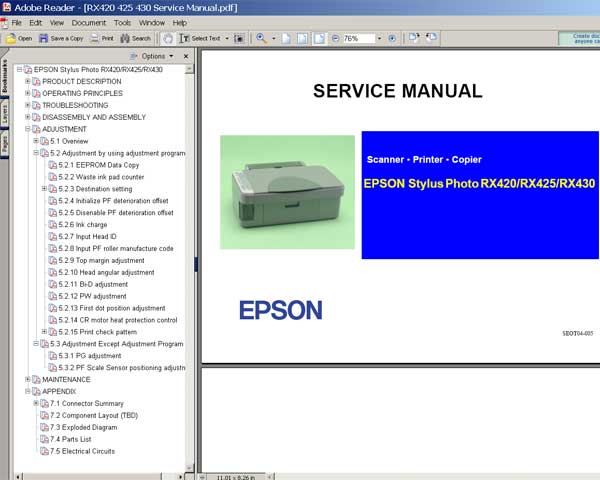This screenshot has width=600, height=480.
Task: Close the bookmarks panel with the X
Action: 186,56
